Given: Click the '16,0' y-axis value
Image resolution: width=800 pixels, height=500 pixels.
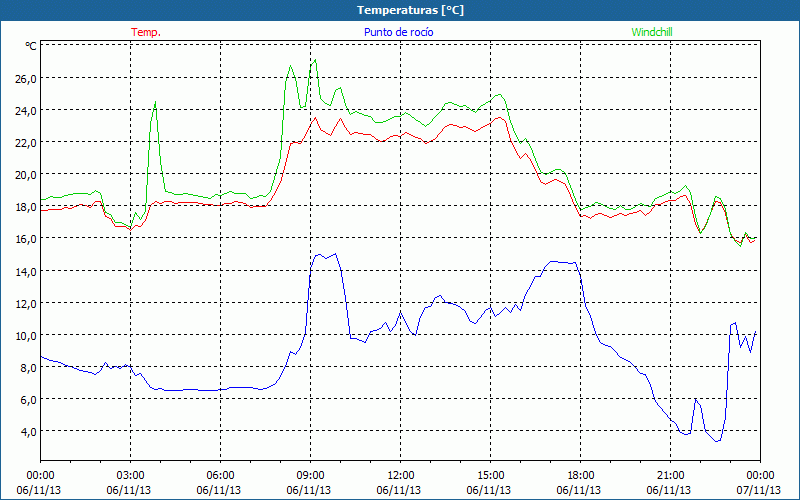Looking at the screenshot, I should point(26,239).
